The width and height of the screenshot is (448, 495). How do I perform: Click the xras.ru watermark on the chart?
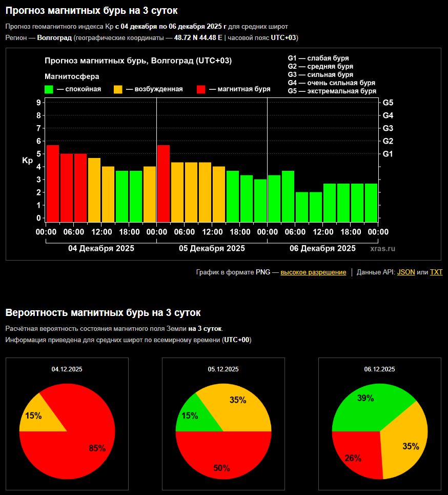pyautogui.click(x=382, y=249)
